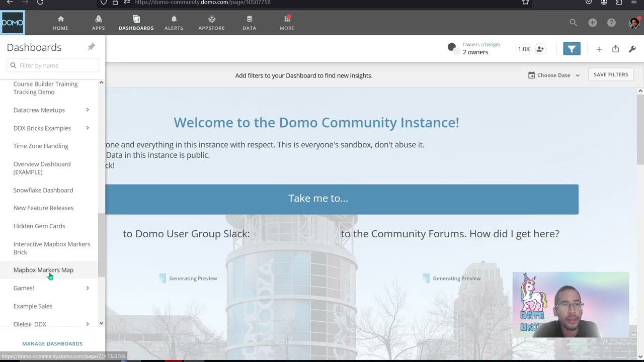Click the owners dark circle avatar

[452, 48]
